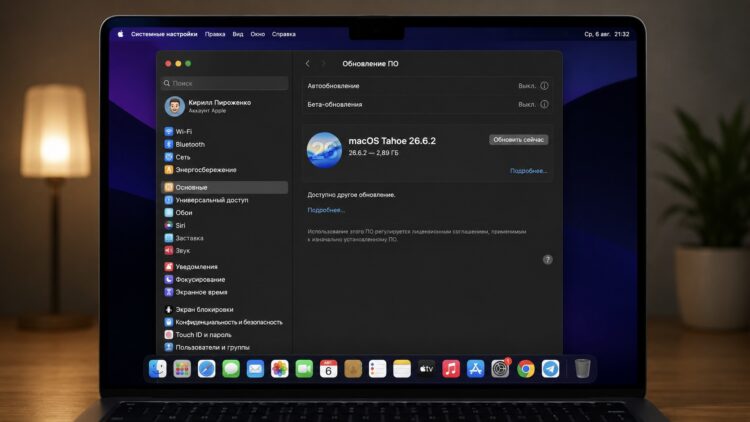The height and width of the screenshot is (422, 750).
Task: Open the Apple menu
Action: (x=121, y=34)
